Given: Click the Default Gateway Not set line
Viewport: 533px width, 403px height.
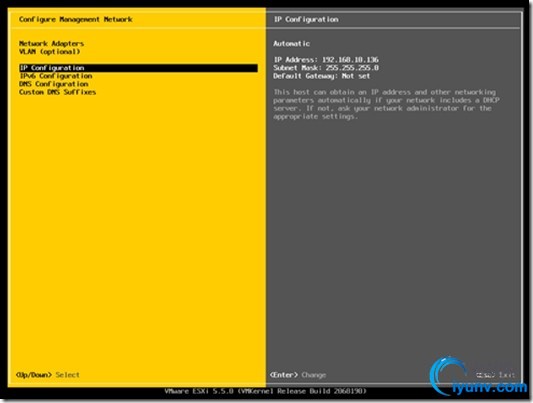Looking at the screenshot, I should tap(322, 76).
